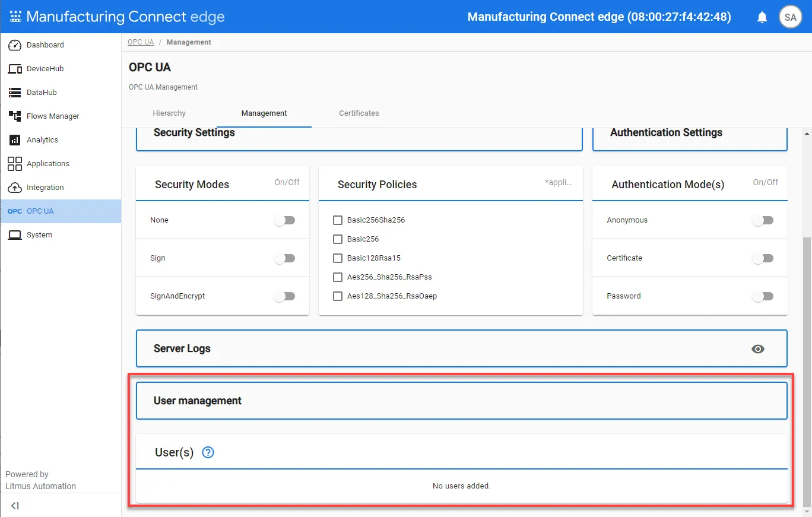Screen dimensions: 812x517
Task: Toggle the SignAndEncrypt security mode switch
Action: coord(285,296)
